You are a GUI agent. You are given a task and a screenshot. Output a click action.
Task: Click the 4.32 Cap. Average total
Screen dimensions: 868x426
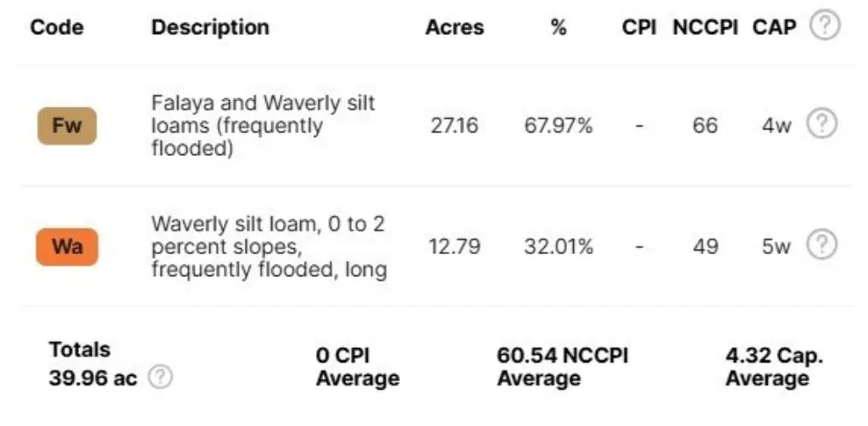(x=773, y=367)
